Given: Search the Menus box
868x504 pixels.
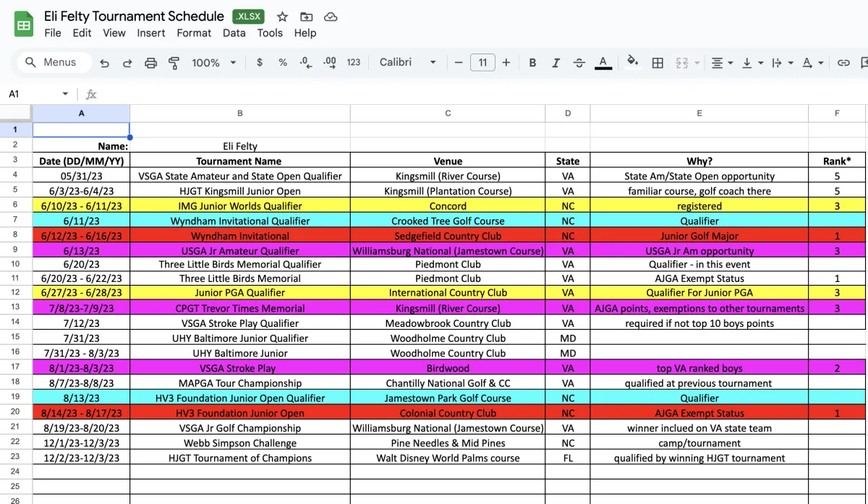Looking at the screenshot, I should tap(54, 63).
